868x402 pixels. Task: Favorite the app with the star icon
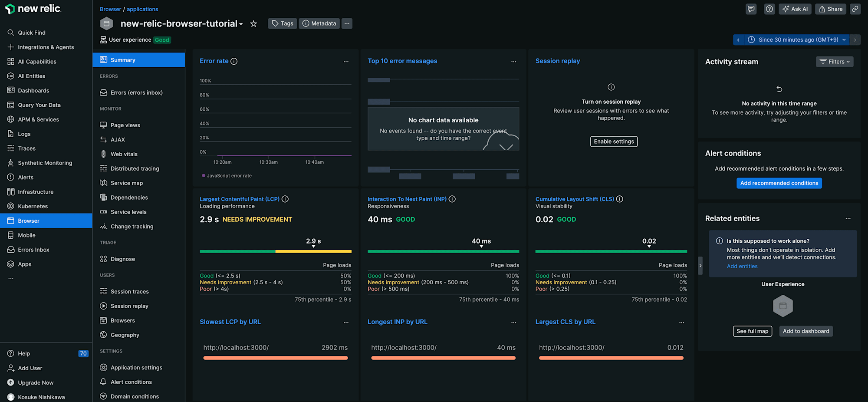(253, 24)
